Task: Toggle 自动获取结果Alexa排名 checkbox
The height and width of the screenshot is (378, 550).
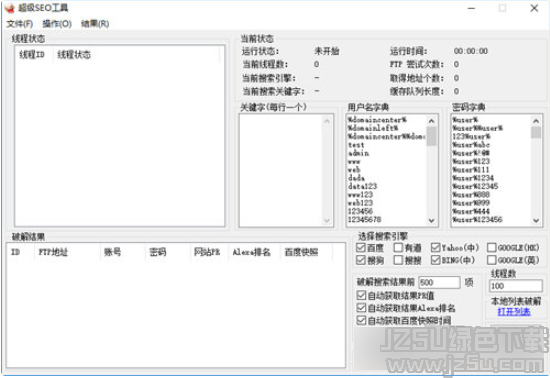Action: 361,308
